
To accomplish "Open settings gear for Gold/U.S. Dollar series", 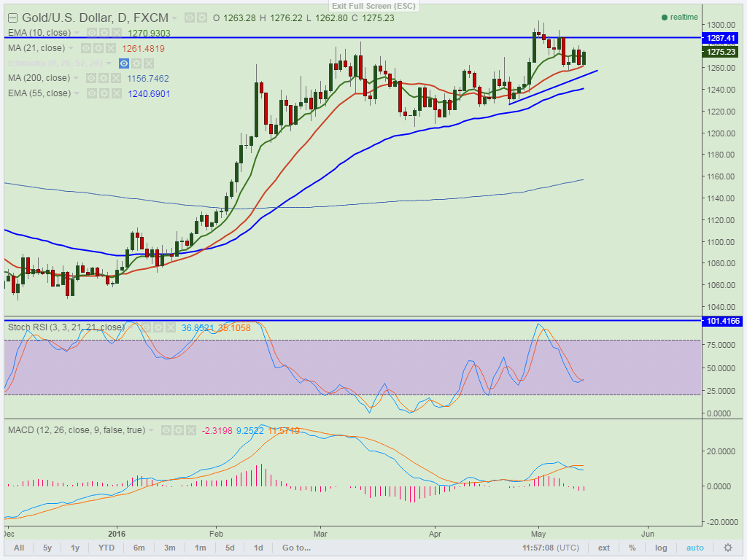I will click(x=202, y=18).
